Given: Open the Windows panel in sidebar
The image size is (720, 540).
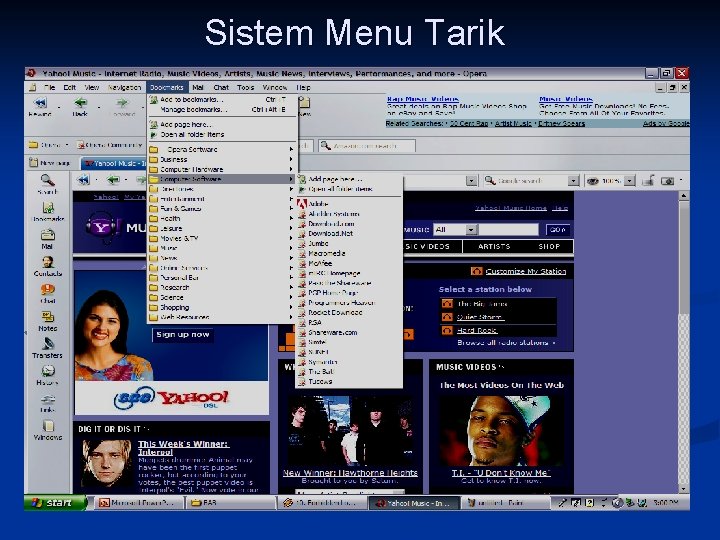Looking at the screenshot, I should coord(47,430).
